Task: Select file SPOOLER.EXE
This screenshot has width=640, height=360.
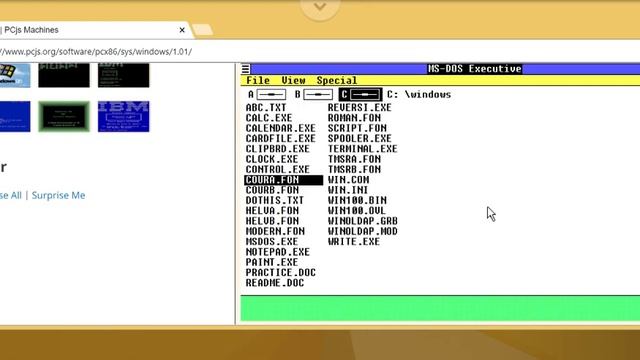Action: [360, 138]
